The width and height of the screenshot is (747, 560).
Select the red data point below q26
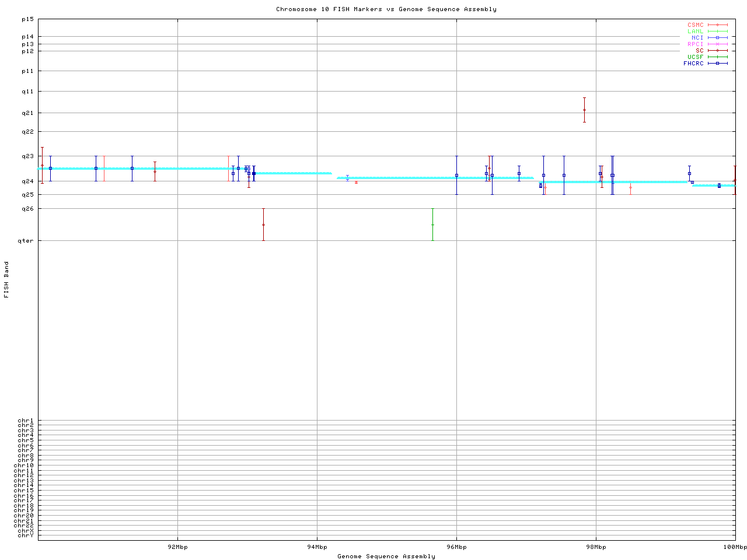coord(263,225)
